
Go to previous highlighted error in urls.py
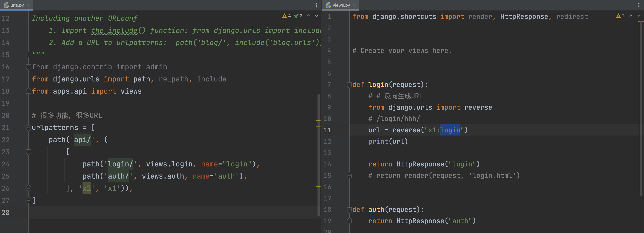click(308, 16)
